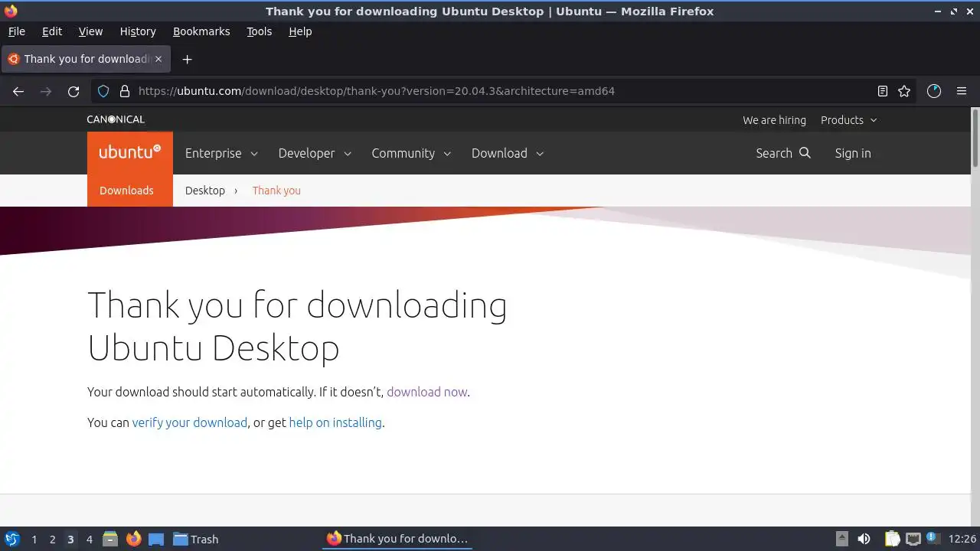The height and width of the screenshot is (551, 980).
Task: Open the Firefox account circular icon
Action: 934,91
